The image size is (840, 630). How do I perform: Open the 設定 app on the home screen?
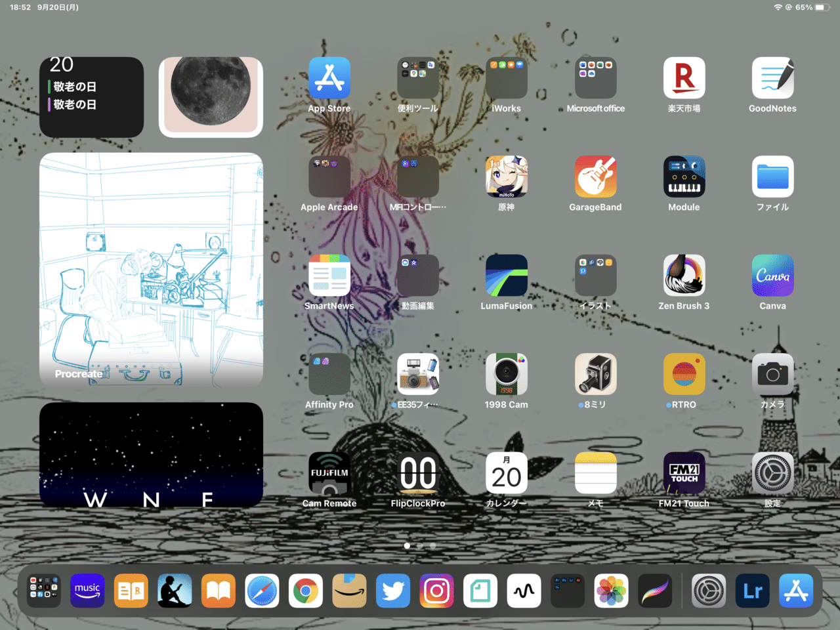pos(772,473)
